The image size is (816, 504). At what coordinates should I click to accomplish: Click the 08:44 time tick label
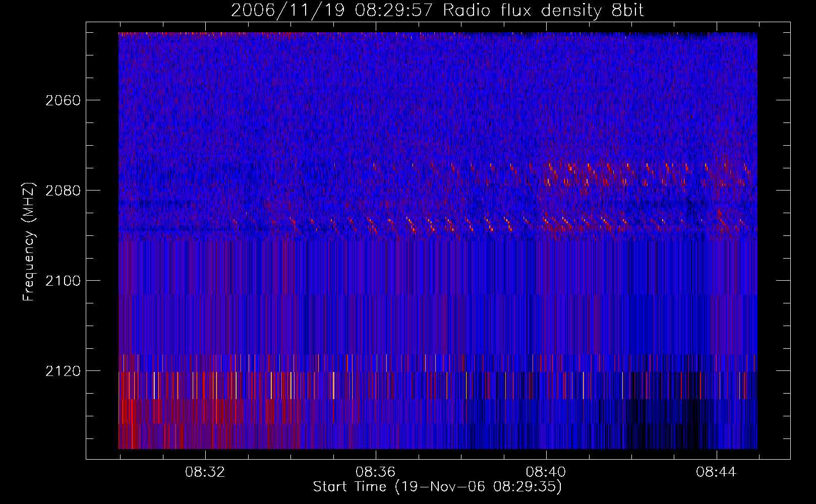(x=716, y=472)
